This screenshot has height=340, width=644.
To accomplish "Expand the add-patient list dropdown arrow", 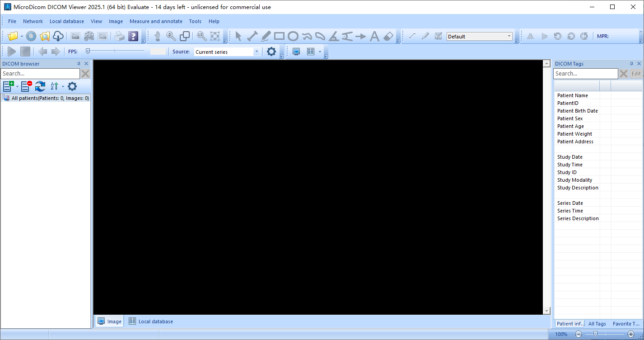I will (18, 86).
